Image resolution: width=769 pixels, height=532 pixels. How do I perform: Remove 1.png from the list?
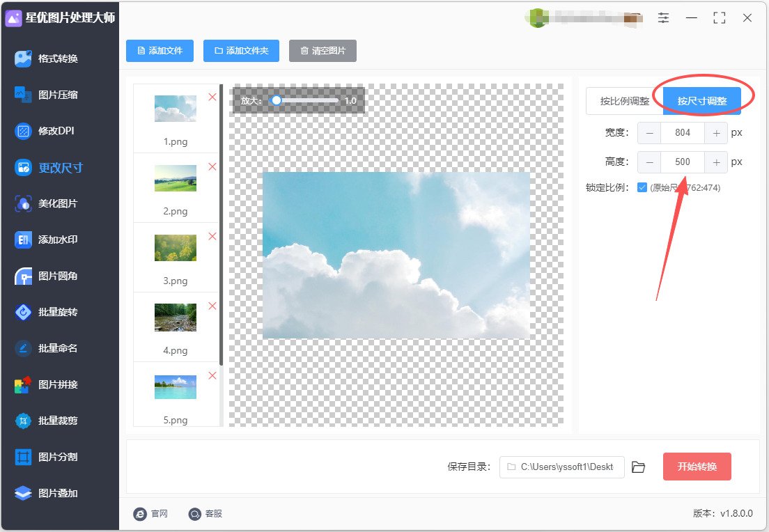coord(212,97)
